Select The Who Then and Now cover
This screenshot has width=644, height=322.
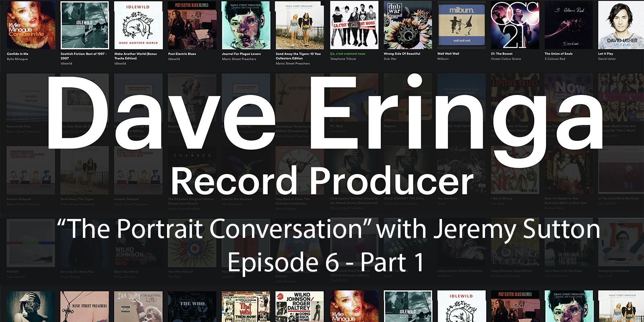point(246,307)
